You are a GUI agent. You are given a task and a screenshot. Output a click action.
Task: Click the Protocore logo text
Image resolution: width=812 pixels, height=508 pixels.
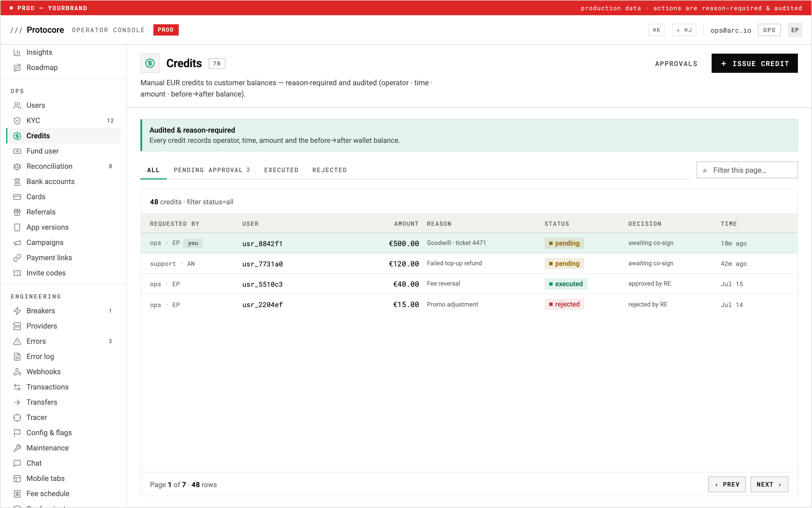click(x=45, y=30)
